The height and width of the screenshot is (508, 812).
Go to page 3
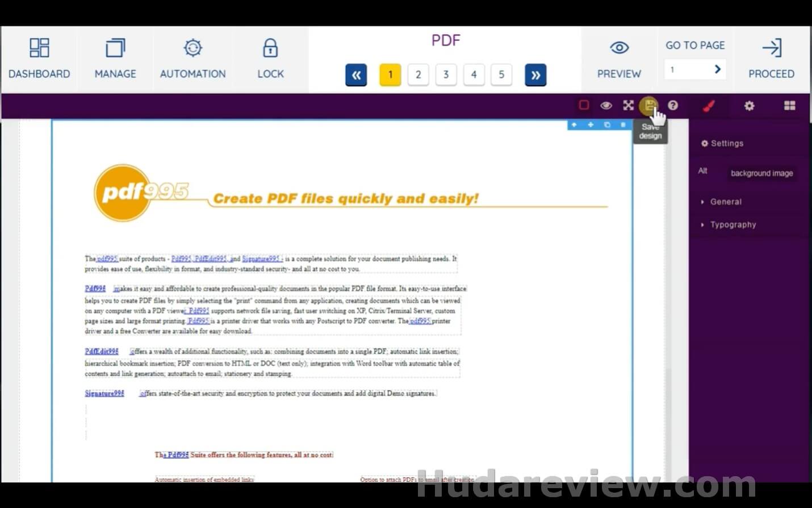(446, 75)
